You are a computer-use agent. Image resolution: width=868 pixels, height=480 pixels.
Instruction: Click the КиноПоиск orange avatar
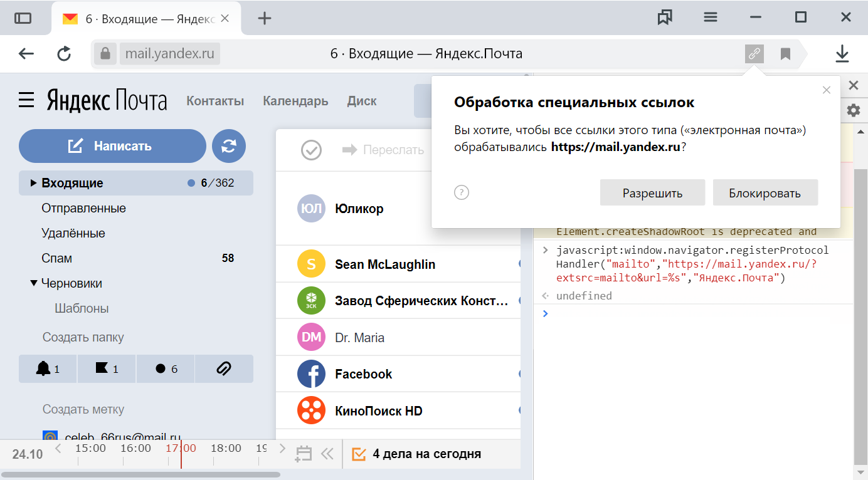pyautogui.click(x=312, y=411)
